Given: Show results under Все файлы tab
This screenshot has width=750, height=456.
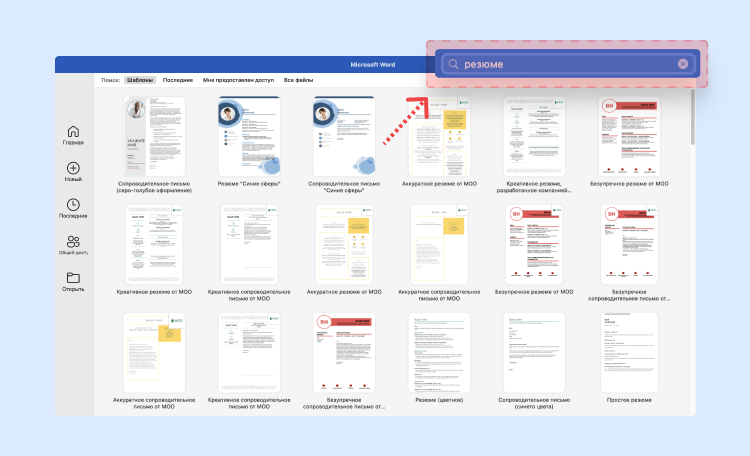Looking at the screenshot, I should point(298,79).
